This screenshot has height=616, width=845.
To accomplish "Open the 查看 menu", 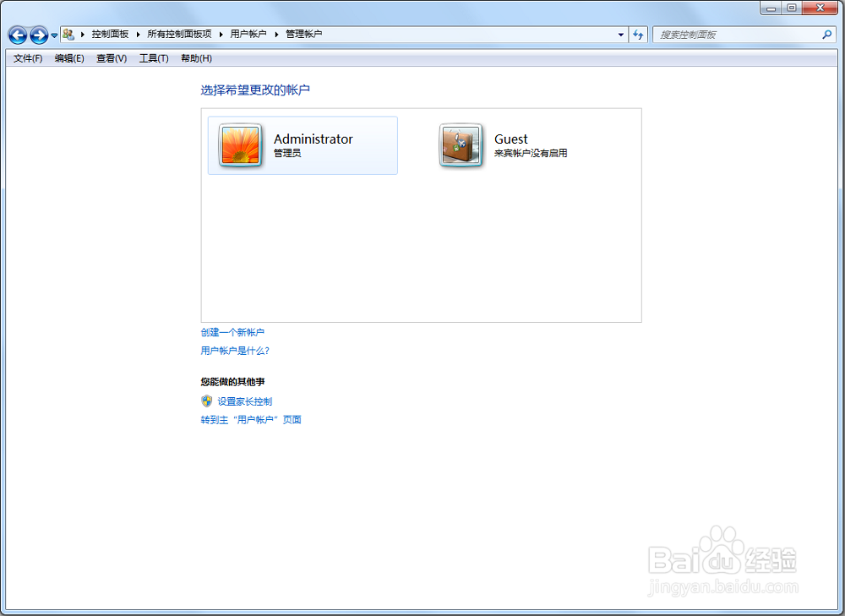I will pyautogui.click(x=111, y=58).
